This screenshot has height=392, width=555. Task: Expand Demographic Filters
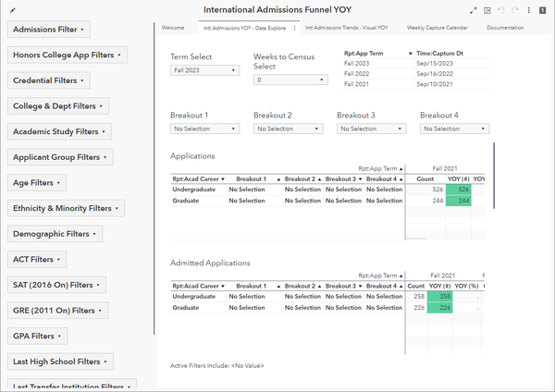click(55, 234)
